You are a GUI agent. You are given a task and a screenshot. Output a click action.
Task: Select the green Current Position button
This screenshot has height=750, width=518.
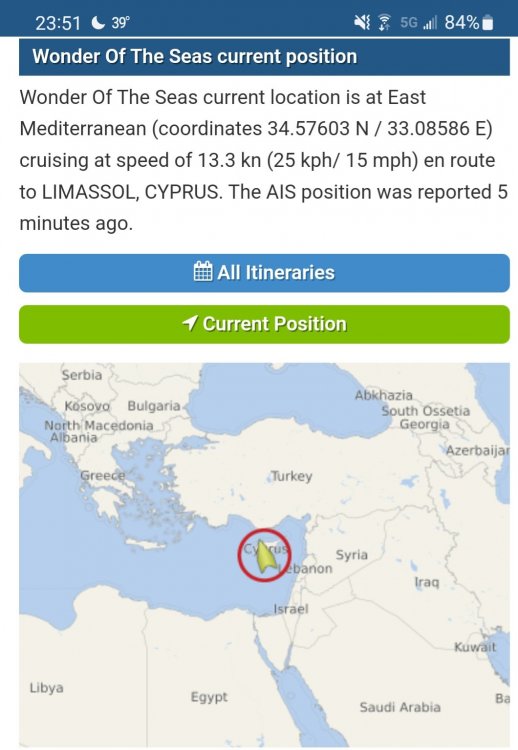pos(265,324)
